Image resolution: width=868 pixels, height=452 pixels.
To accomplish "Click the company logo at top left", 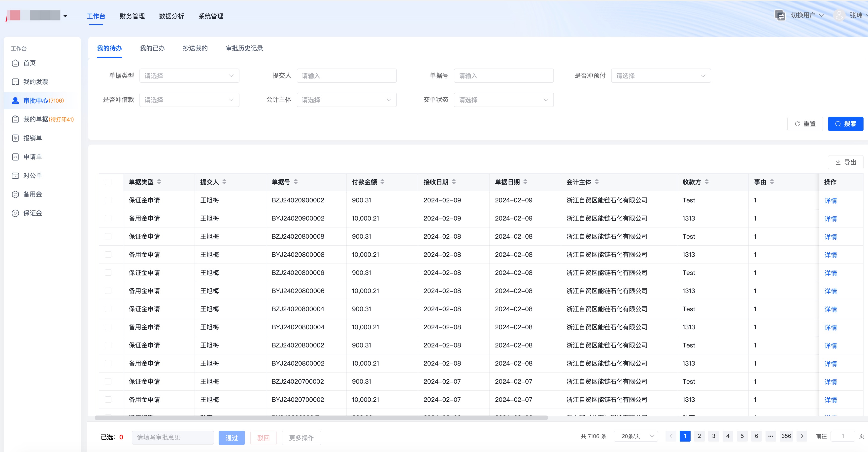I will 33,15.
